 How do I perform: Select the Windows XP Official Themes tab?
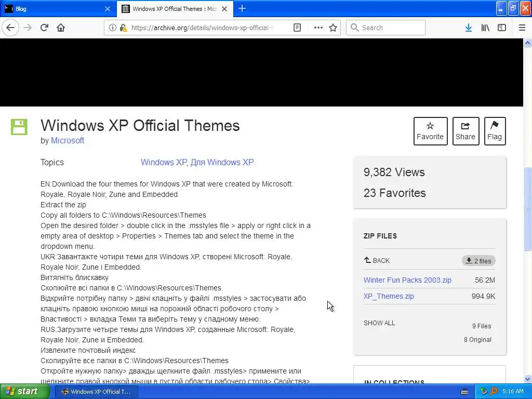pyautogui.click(x=175, y=9)
